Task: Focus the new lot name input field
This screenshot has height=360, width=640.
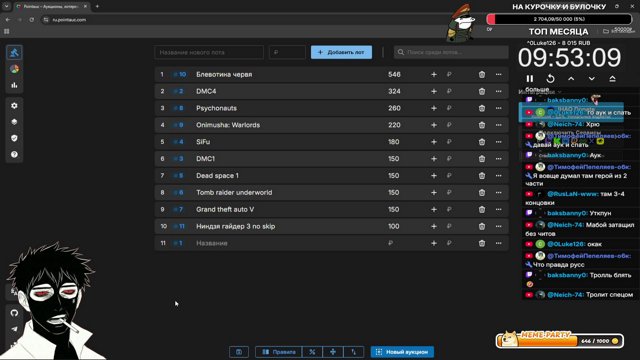Action: (x=209, y=52)
